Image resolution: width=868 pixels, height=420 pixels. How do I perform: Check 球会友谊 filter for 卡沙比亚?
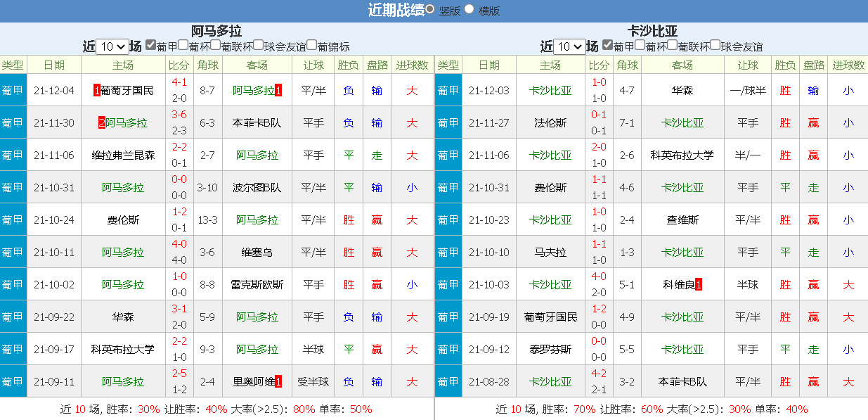[715, 45]
